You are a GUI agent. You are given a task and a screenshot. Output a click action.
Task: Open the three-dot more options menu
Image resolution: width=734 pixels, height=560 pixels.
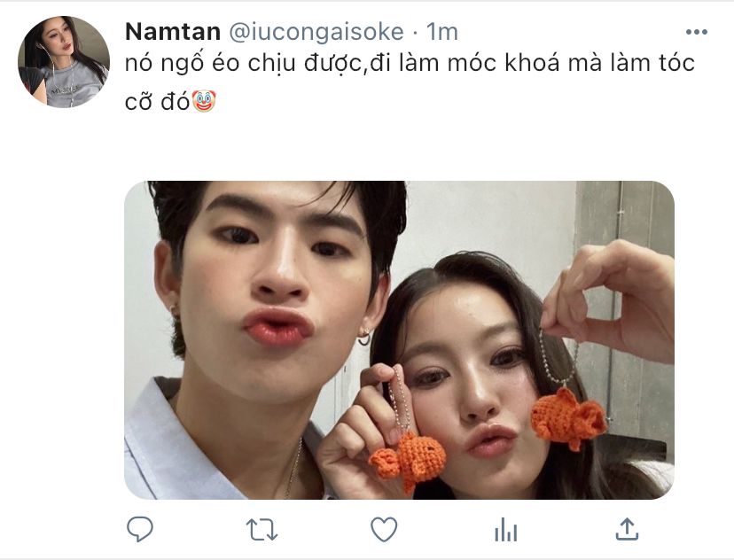click(x=696, y=32)
